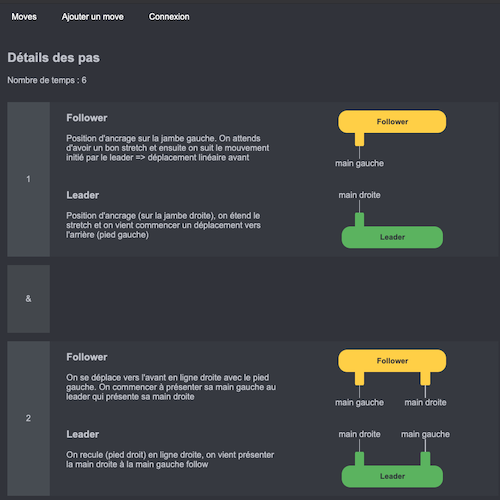Select the yellow Follower shape in step 1
Image resolution: width=500 pixels, height=500 pixels.
[x=392, y=122]
